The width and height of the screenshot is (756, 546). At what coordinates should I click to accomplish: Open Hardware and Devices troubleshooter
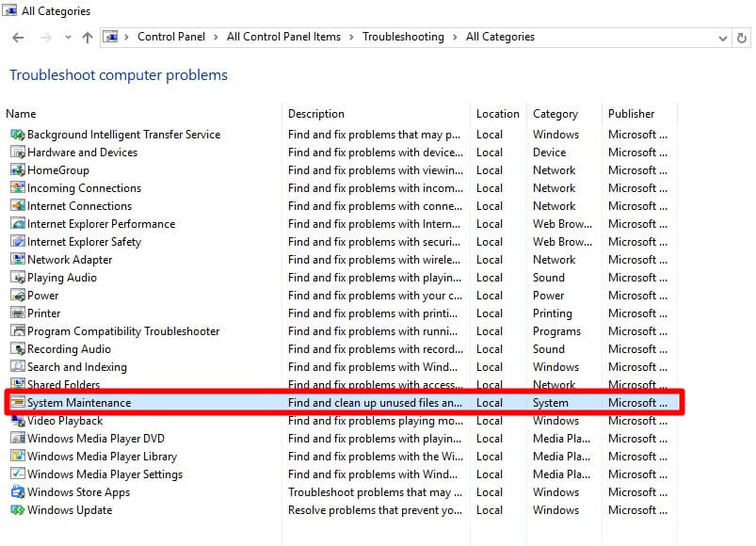[82, 153]
